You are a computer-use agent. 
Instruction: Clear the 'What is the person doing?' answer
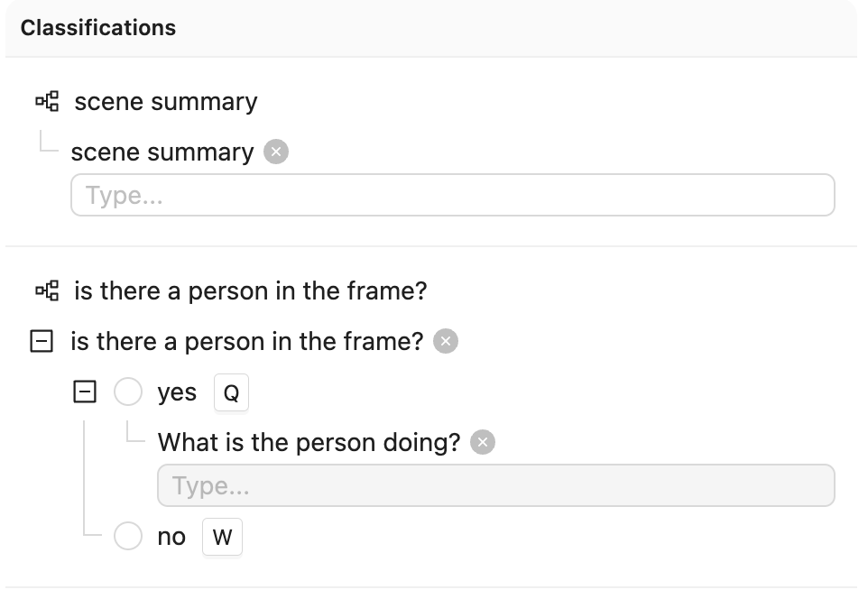pyautogui.click(x=483, y=442)
